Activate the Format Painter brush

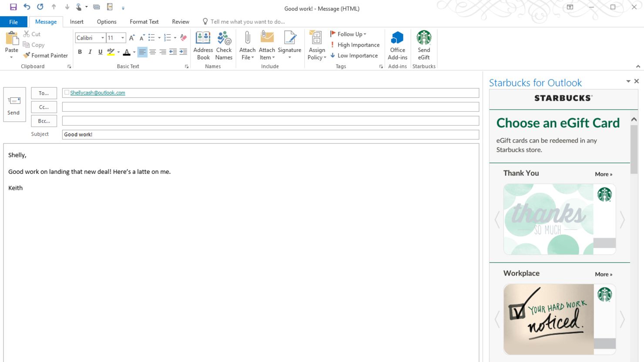pyautogui.click(x=27, y=55)
